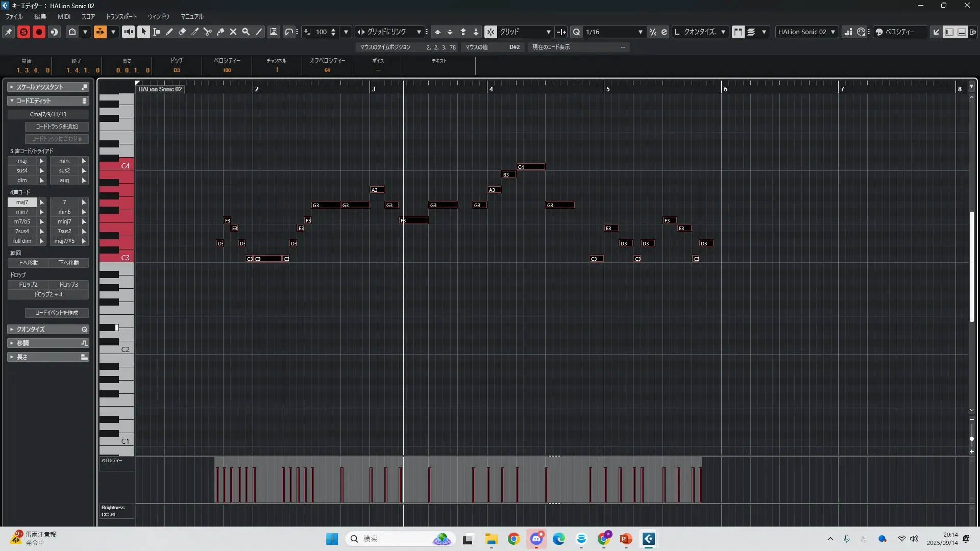
Task: Click the vertical zoom slider handle
Action: [x=972, y=439]
